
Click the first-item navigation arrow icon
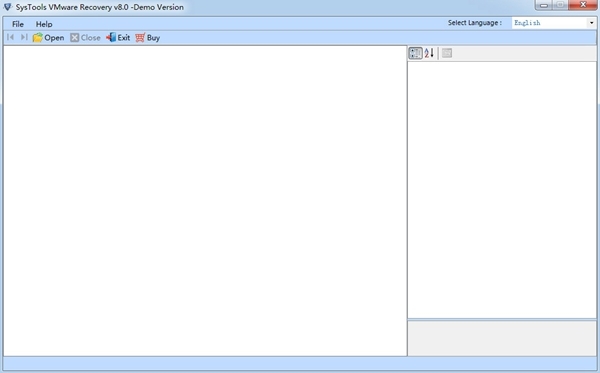(11, 37)
